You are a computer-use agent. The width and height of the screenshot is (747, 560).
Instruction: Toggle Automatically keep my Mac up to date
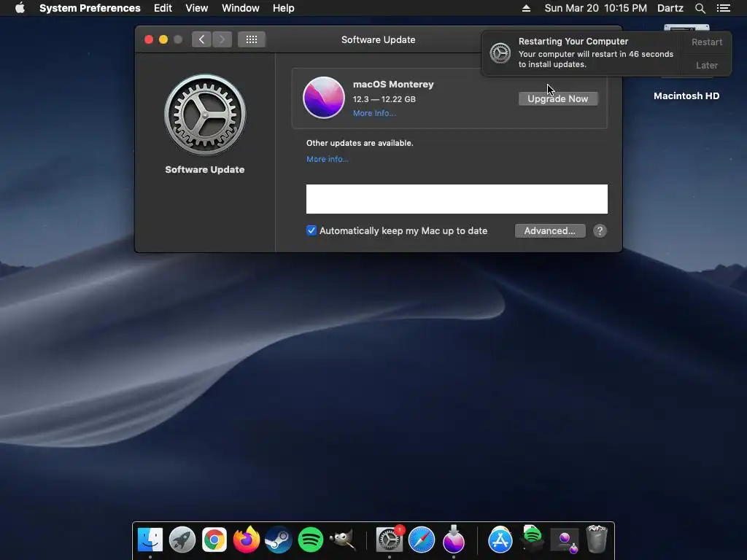[311, 231]
